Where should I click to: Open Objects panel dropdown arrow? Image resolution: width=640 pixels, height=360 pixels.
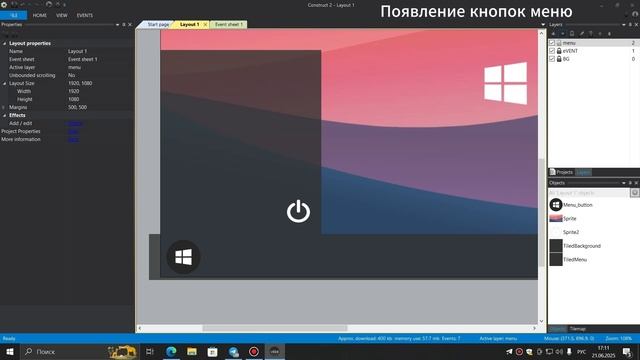click(624, 183)
